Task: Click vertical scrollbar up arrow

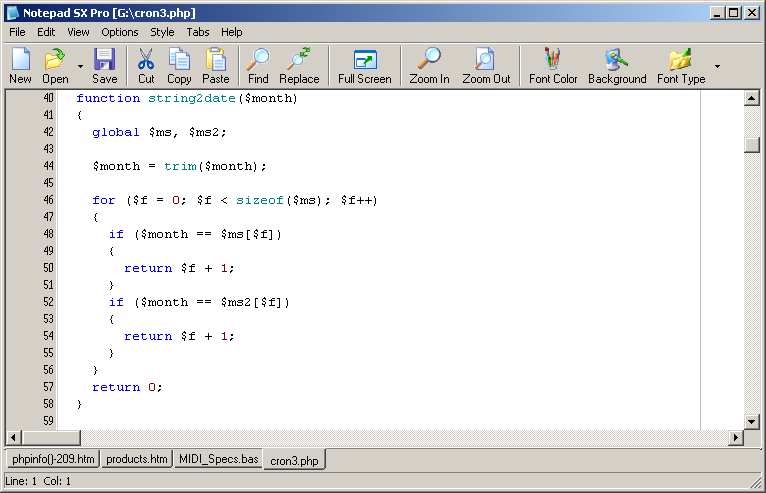Action: coord(751,98)
